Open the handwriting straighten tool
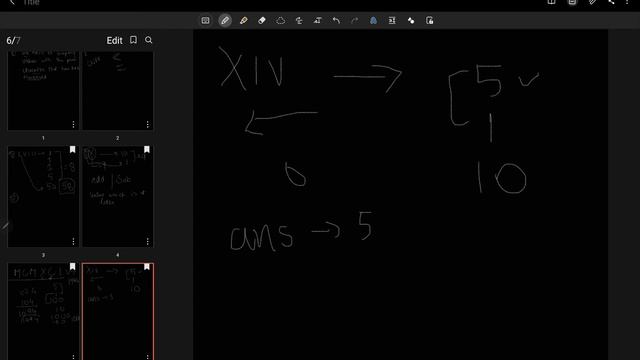Viewport: 640px width, 360px height. pos(299,20)
